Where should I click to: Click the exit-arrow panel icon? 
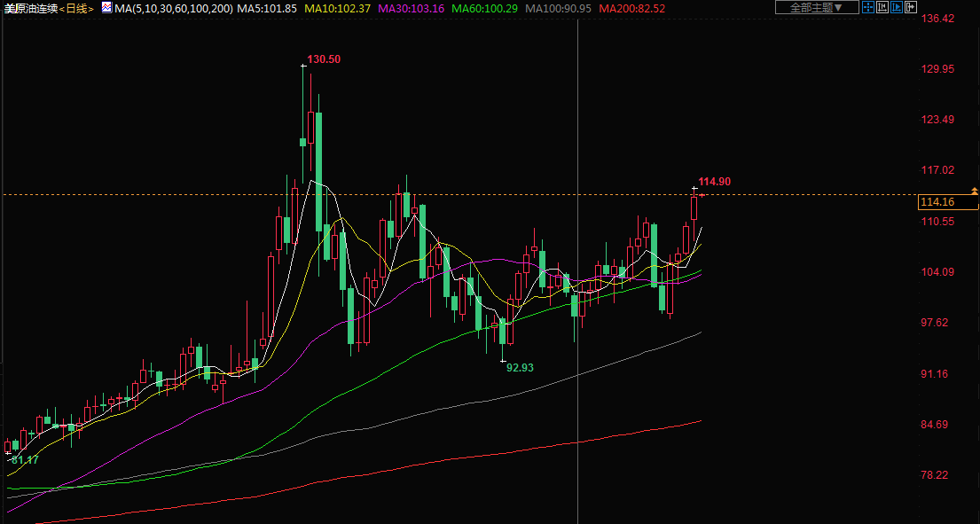coord(913,7)
